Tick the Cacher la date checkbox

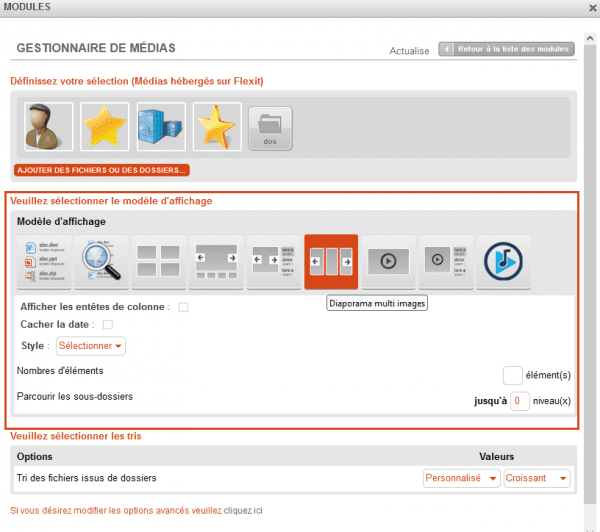coord(107,325)
